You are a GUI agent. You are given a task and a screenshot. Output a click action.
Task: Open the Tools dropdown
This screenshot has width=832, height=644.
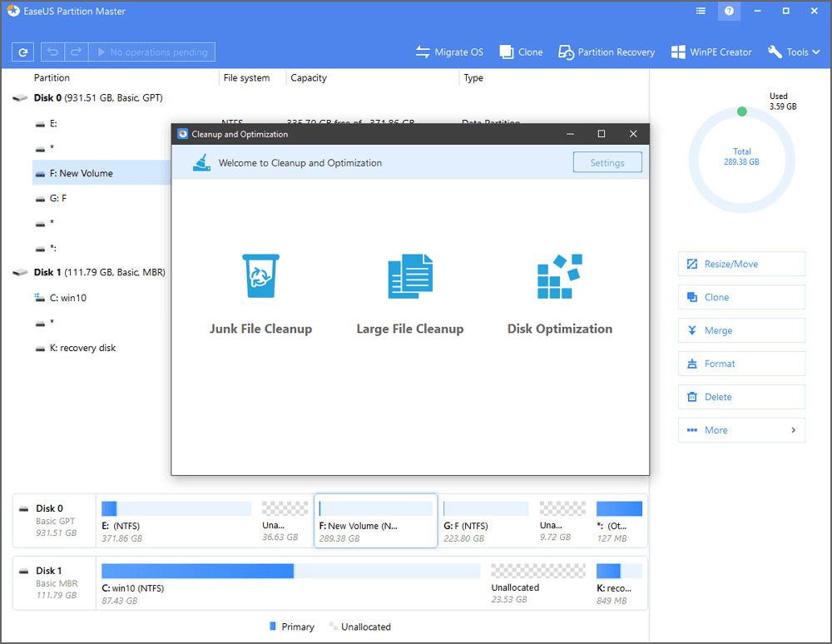click(793, 52)
